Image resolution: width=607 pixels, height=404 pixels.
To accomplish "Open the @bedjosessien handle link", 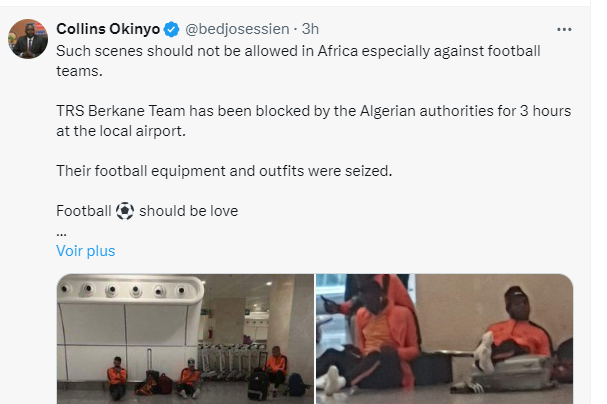I will (237, 30).
